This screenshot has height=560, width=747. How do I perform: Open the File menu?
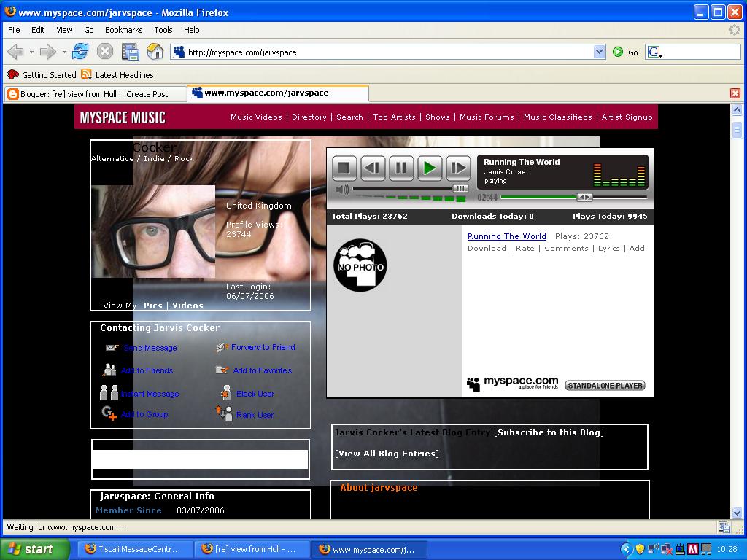click(14, 30)
